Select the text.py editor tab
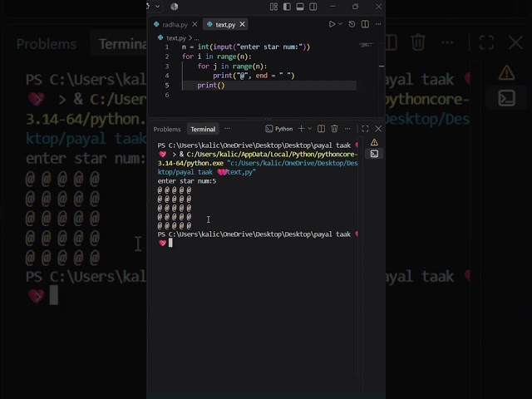 [x=225, y=24]
